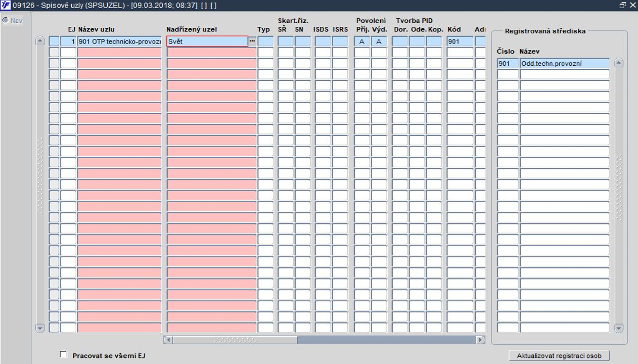Click the 901 OTP technicko-provozní name field
638x364 pixels.
click(x=119, y=41)
